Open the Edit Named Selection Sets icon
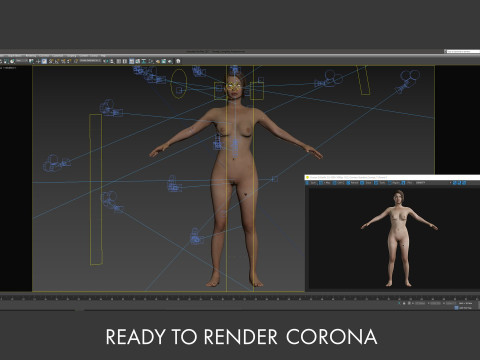Viewport: 480px width, 360px height. coord(76,61)
